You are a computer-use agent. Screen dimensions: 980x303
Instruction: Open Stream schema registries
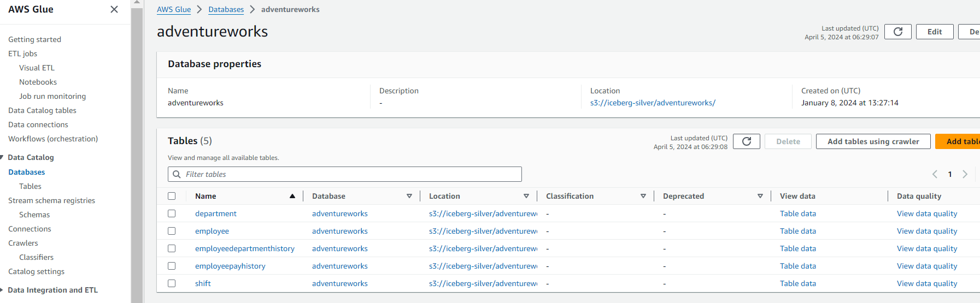coord(51,200)
